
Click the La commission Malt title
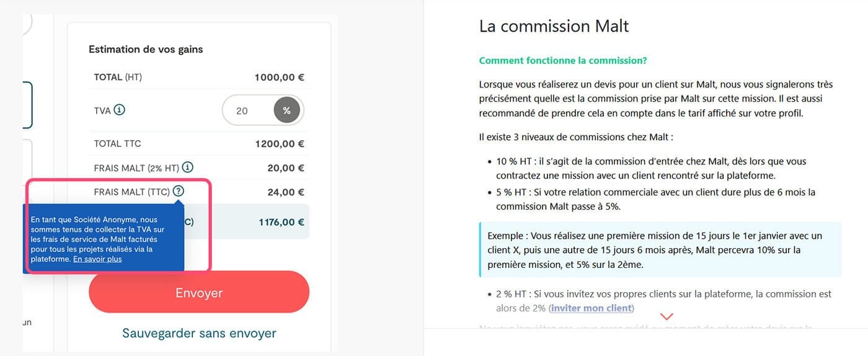click(x=554, y=26)
